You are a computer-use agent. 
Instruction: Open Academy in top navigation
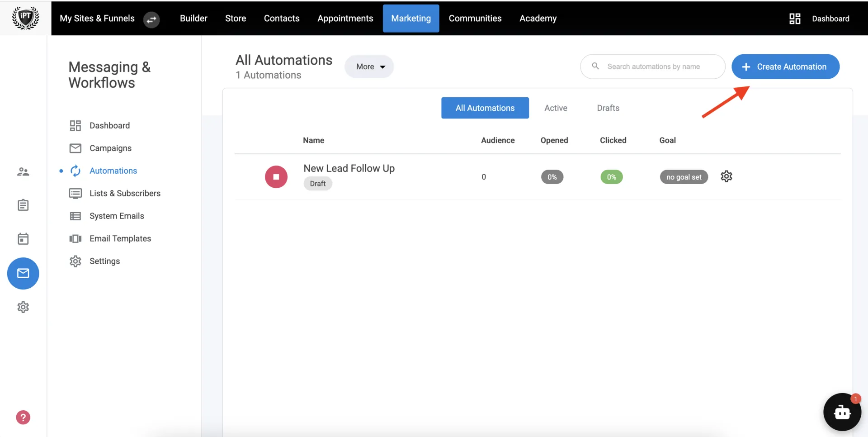pyautogui.click(x=538, y=18)
